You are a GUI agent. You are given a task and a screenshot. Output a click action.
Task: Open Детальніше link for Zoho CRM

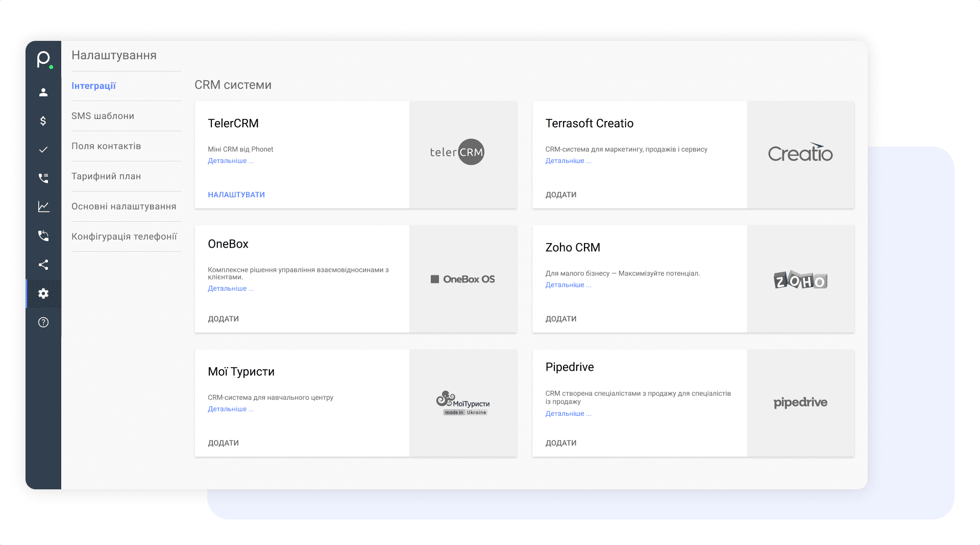[569, 285]
